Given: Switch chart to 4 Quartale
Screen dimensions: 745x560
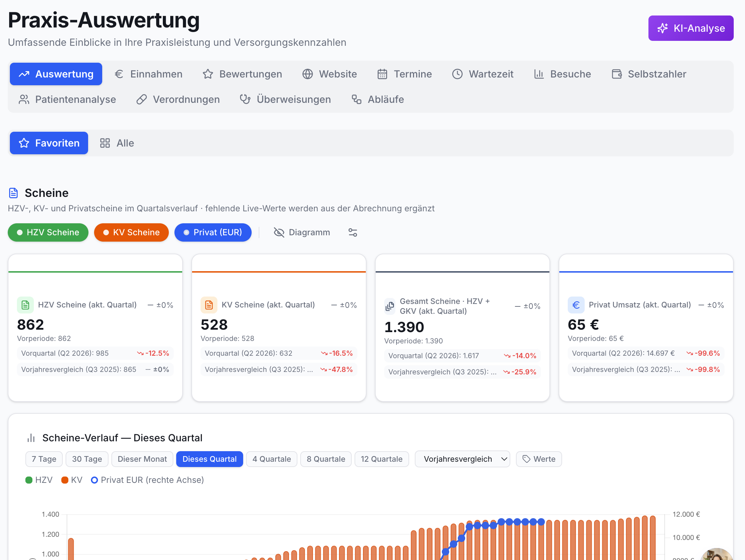Looking at the screenshot, I should (272, 459).
